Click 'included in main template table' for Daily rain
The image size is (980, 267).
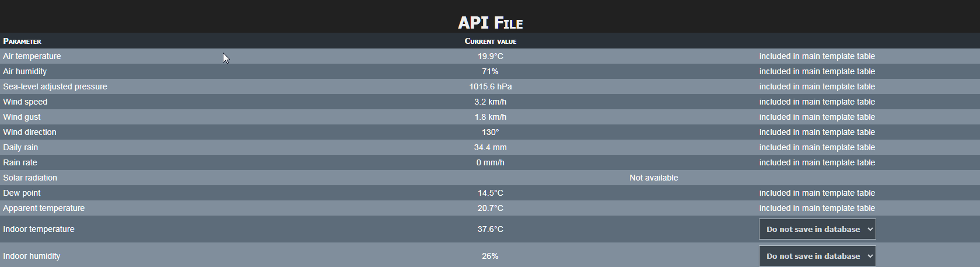pos(817,147)
